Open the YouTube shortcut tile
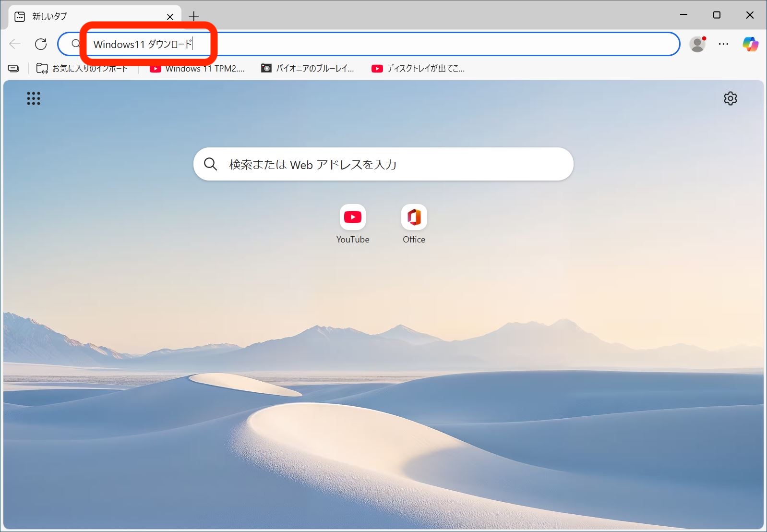Image resolution: width=767 pixels, height=532 pixels. click(353, 218)
